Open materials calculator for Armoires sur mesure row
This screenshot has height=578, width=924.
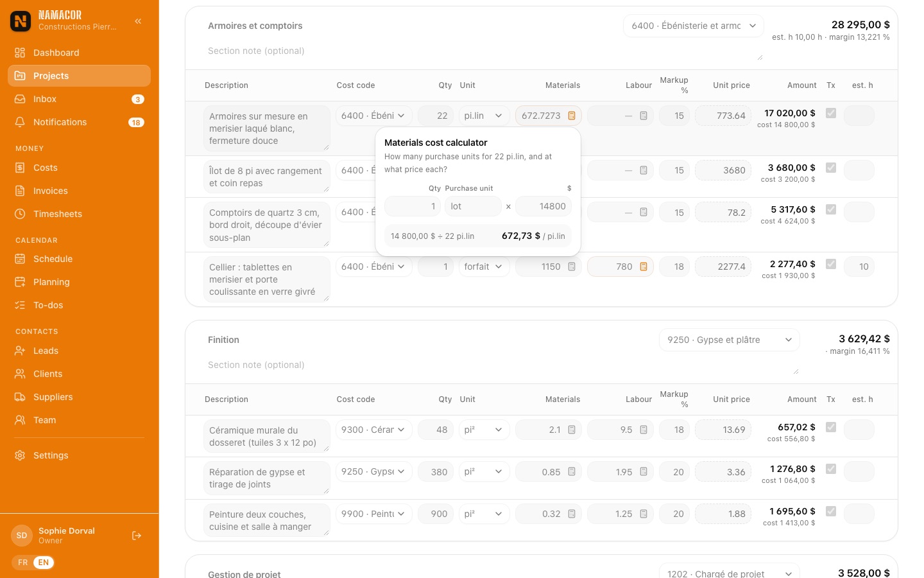[x=572, y=116]
